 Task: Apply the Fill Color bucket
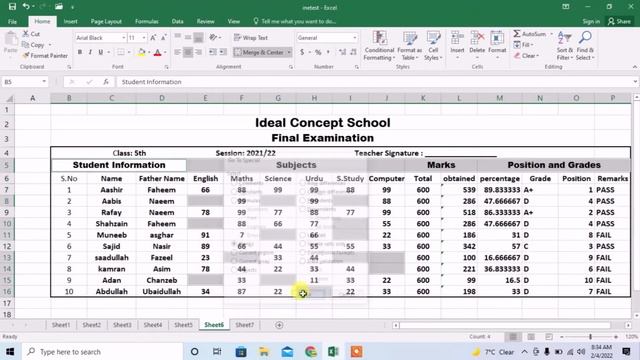141,52
